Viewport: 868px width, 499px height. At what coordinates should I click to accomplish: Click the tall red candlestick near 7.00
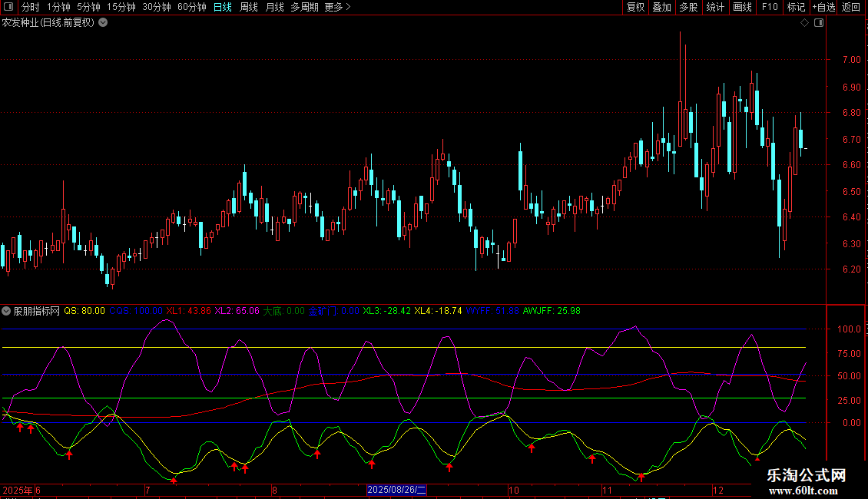681,115
